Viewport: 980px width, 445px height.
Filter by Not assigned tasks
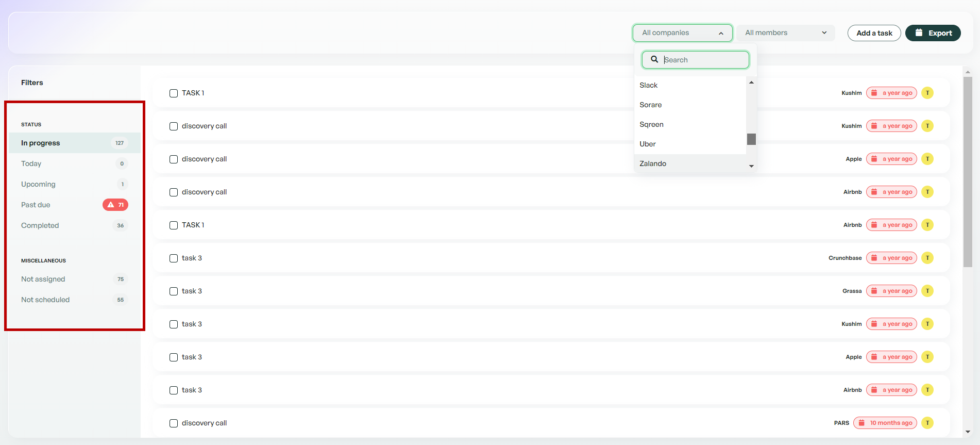(75, 279)
